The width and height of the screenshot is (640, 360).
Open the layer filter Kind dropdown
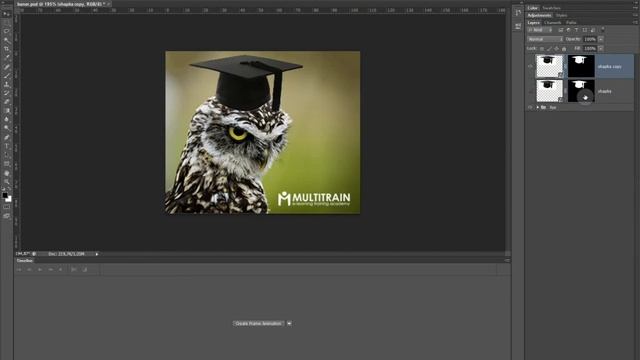539,30
